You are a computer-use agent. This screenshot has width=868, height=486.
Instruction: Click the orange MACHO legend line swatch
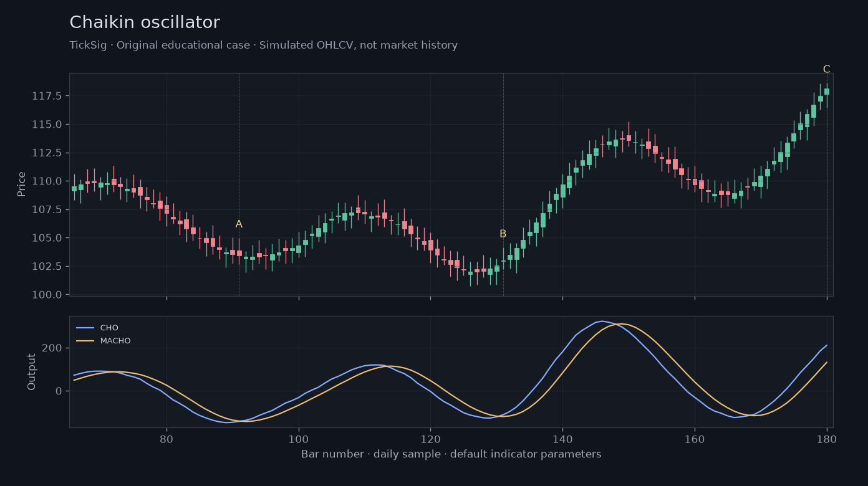[85, 341]
